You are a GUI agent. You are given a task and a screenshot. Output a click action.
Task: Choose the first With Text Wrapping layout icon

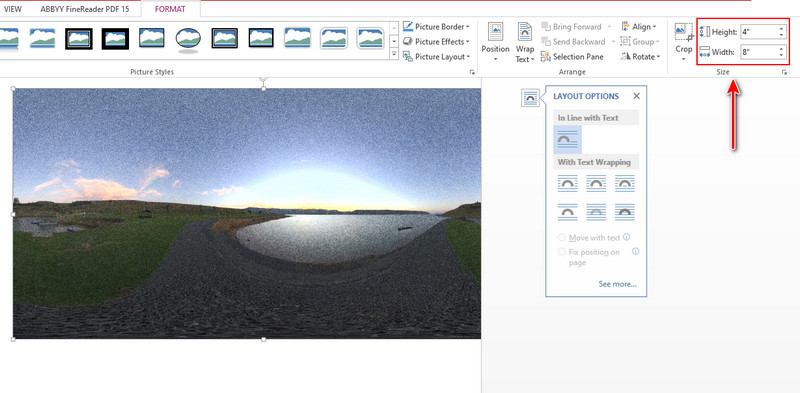pyautogui.click(x=568, y=183)
